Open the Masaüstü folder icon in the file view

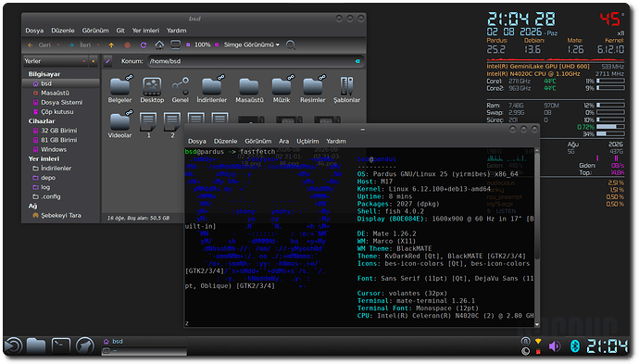pyautogui.click(x=249, y=90)
